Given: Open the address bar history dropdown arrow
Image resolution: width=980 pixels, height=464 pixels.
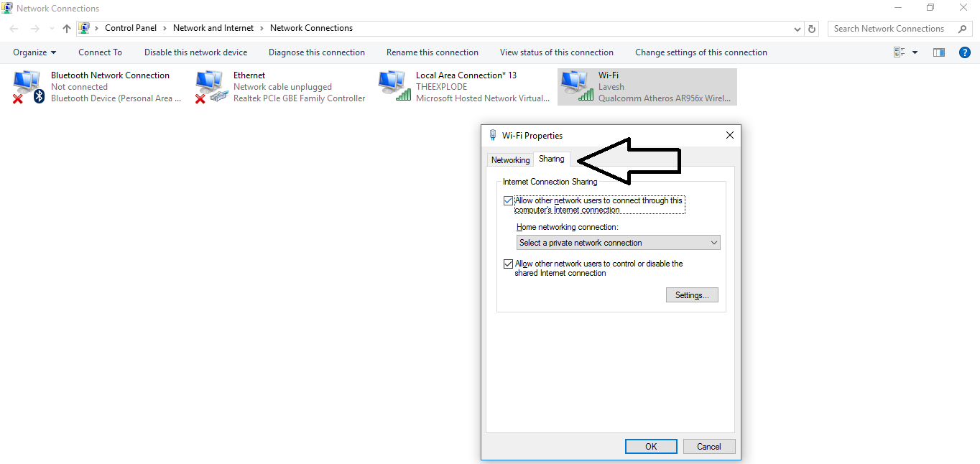Looking at the screenshot, I should pos(798,28).
